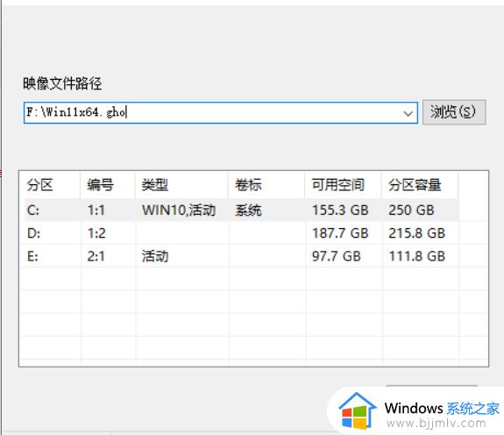504x435 pixels.
Task: Select the C: partition row
Action: (x=241, y=210)
